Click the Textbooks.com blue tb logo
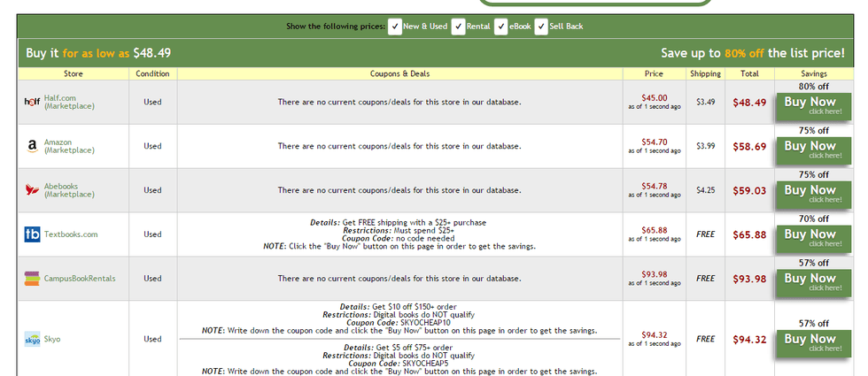This screenshot has width=868, height=376. [x=32, y=234]
